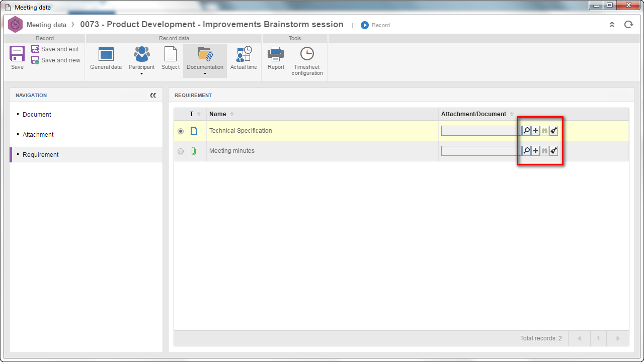Viewport: 644px width, 362px height.
Task: Choose Save and exit
Action: click(x=55, y=49)
